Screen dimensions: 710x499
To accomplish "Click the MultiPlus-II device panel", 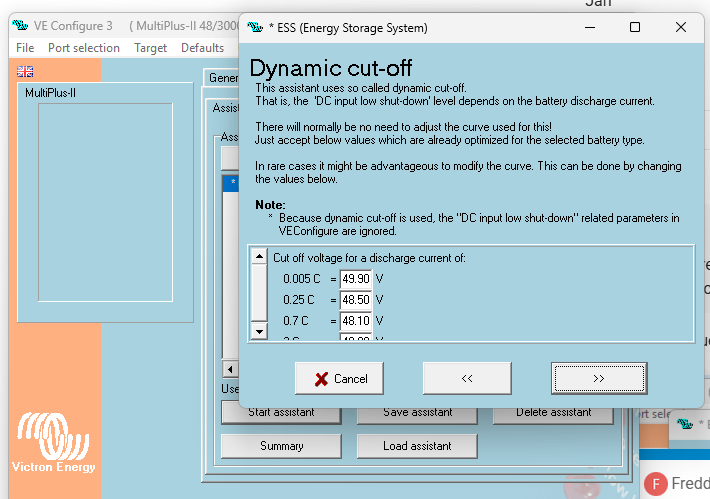I will click(105, 202).
